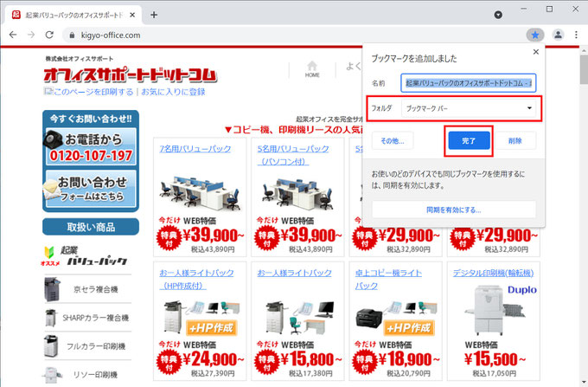Click the 5名用バリューパック office desk image
This screenshot has width=588, height=387.
tap(297, 191)
